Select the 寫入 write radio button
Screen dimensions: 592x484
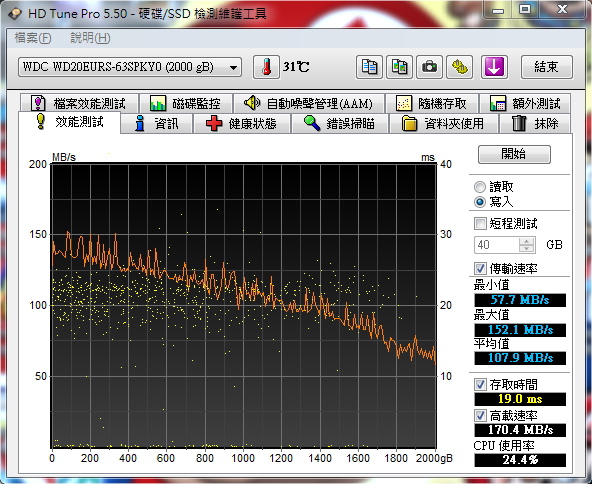tap(480, 202)
